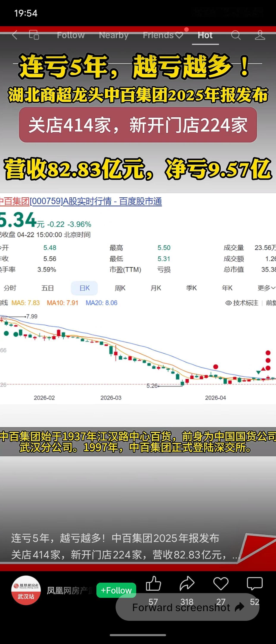
Task: Tap the 3.59% turnover rate value
Action: click(47, 270)
